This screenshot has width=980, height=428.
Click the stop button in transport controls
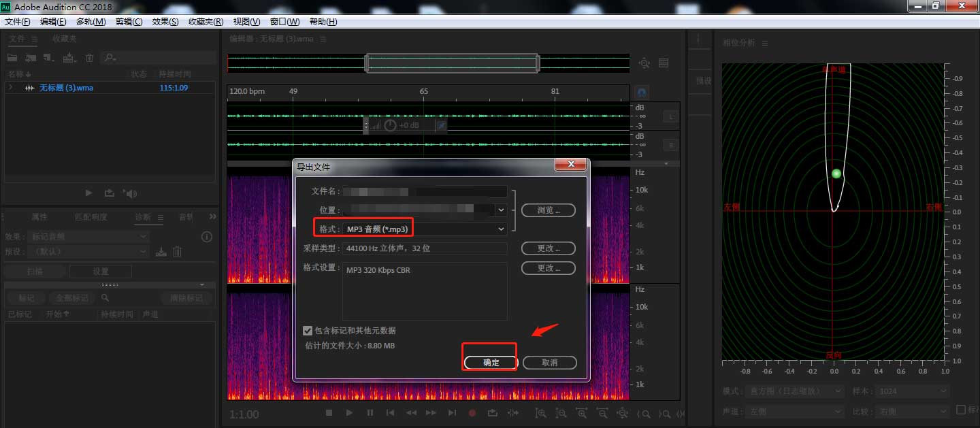tap(329, 413)
